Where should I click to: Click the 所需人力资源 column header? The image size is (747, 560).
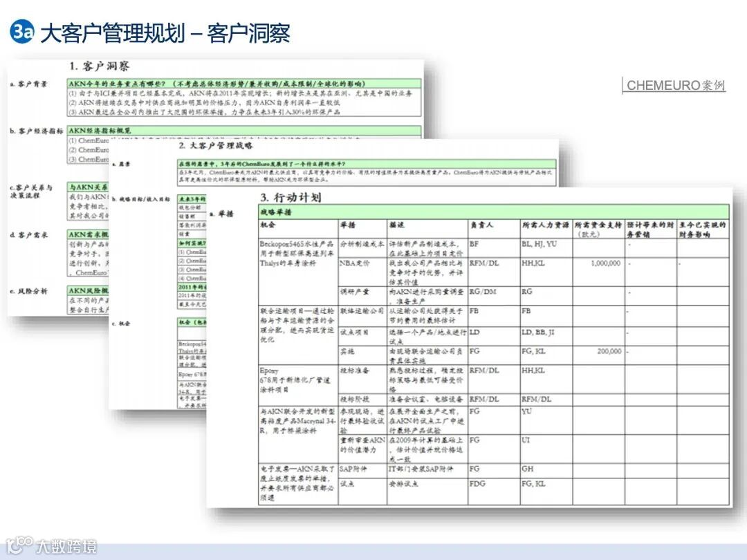click(x=546, y=229)
